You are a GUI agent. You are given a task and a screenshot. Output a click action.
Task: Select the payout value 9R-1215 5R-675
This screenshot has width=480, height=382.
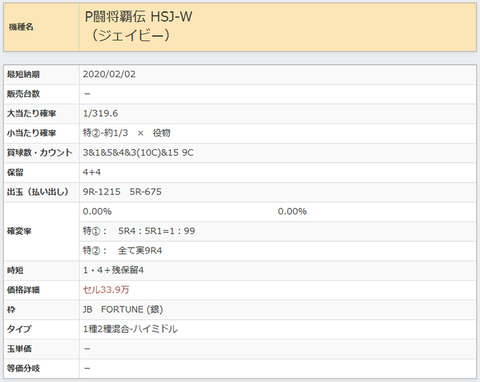[122, 192]
